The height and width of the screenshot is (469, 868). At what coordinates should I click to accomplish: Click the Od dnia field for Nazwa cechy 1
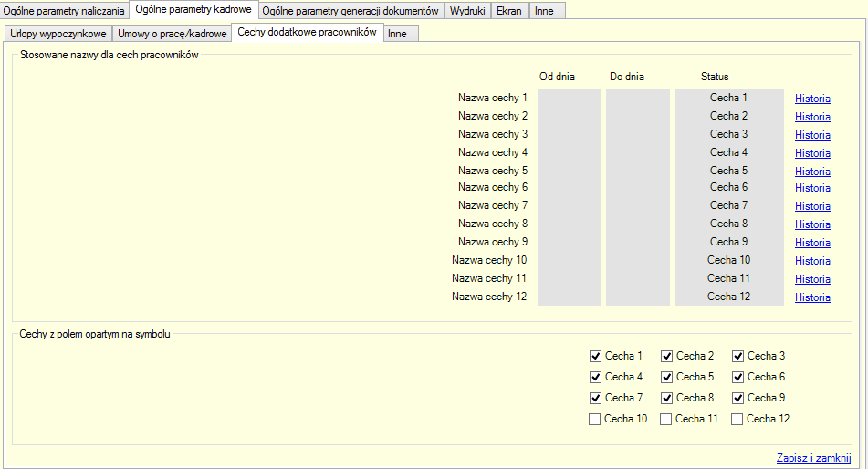click(x=569, y=98)
